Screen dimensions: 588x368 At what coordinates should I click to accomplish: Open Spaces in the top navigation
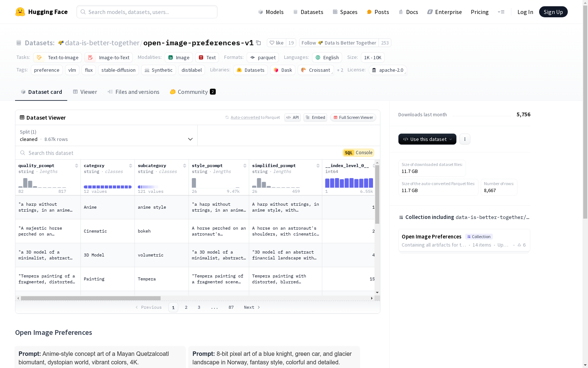coord(345,12)
